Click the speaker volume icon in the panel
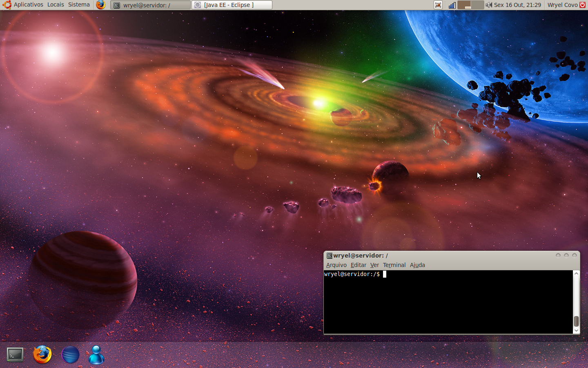This screenshot has height=368, width=588. click(489, 5)
